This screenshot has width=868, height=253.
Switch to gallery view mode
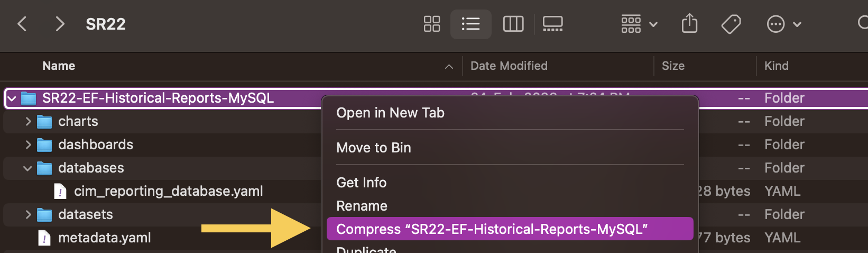point(552,24)
